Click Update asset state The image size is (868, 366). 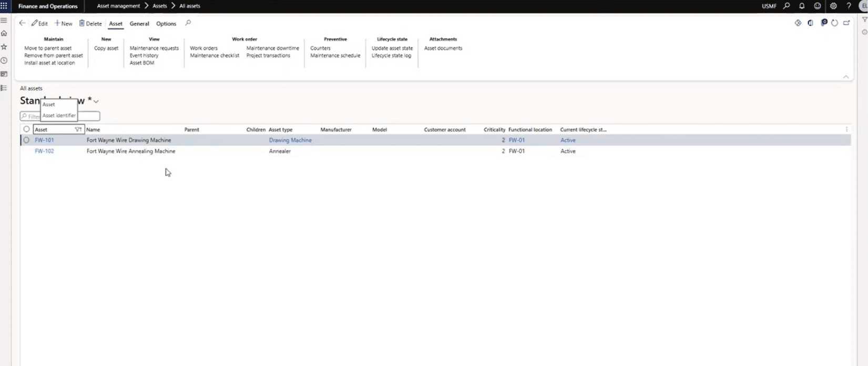392,48
